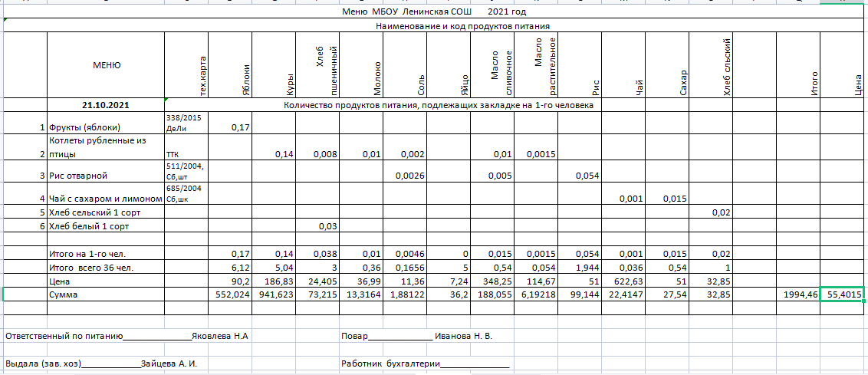Click the 'Сумма' row label cell
The height and width of the screenshot is (375, 868).
pyautogui.click(x=106, y=294)
